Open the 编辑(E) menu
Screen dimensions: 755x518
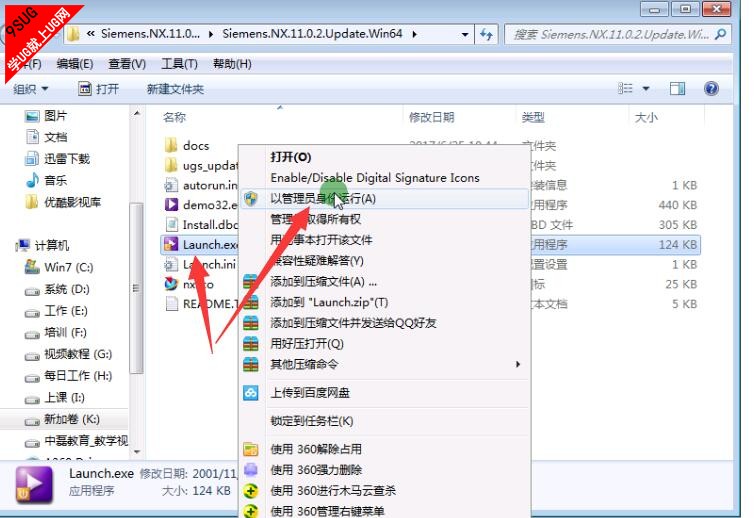tap(75, 64)
